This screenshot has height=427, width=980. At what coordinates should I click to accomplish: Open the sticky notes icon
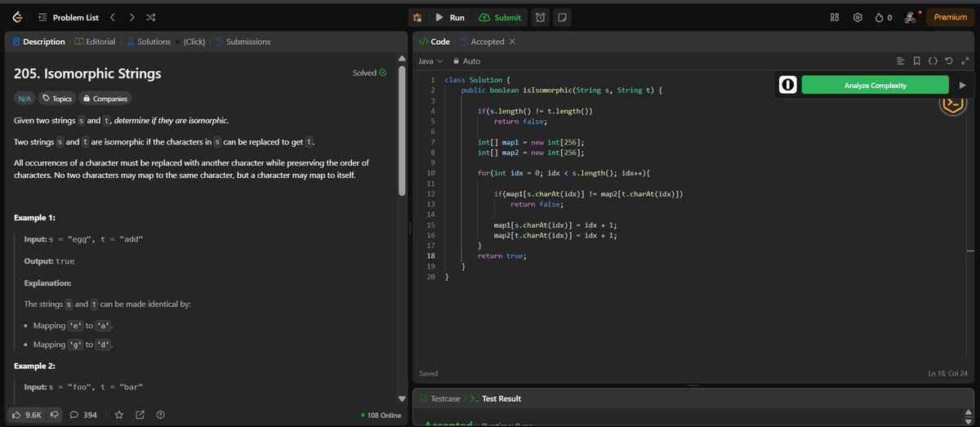tap(563, 17)
